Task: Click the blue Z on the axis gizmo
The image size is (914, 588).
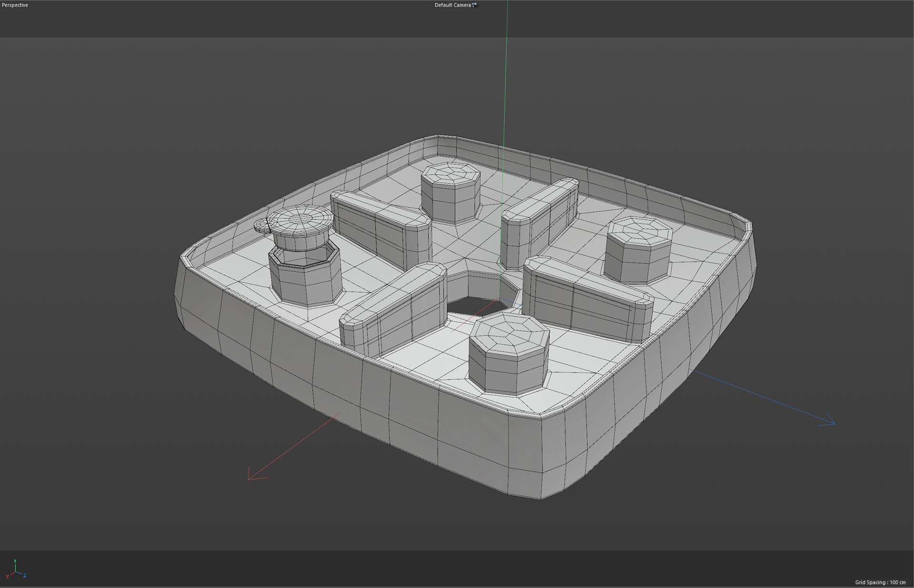Action: (25, 576)
